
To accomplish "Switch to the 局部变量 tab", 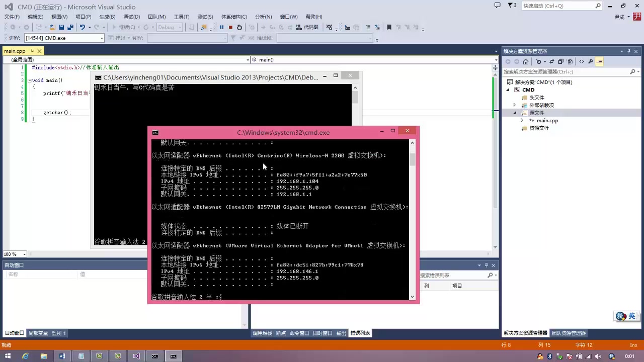I will [38, 333].
